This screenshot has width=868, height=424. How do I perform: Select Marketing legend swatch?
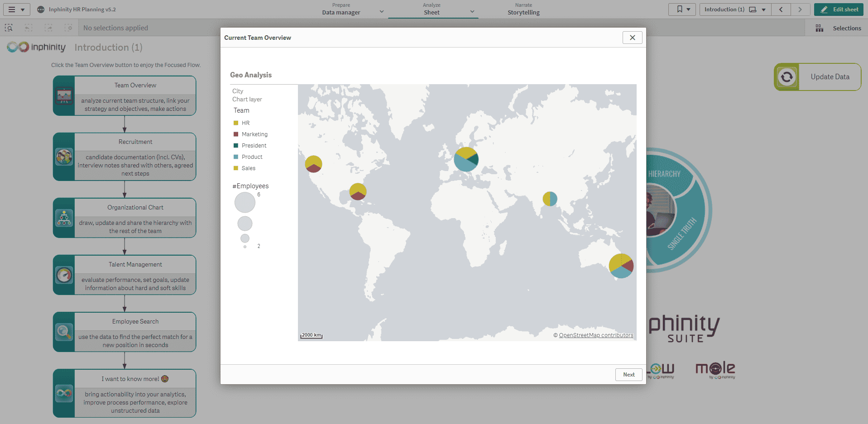coord(236,134)
